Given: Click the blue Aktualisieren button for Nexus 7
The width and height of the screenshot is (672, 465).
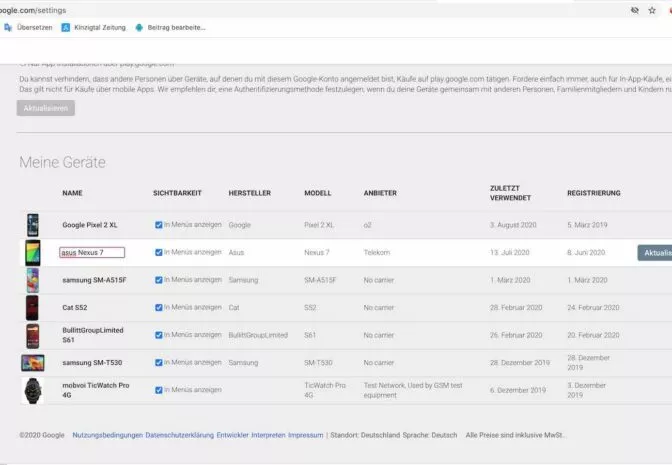Looking at the screenshot, I should (655, 253).
